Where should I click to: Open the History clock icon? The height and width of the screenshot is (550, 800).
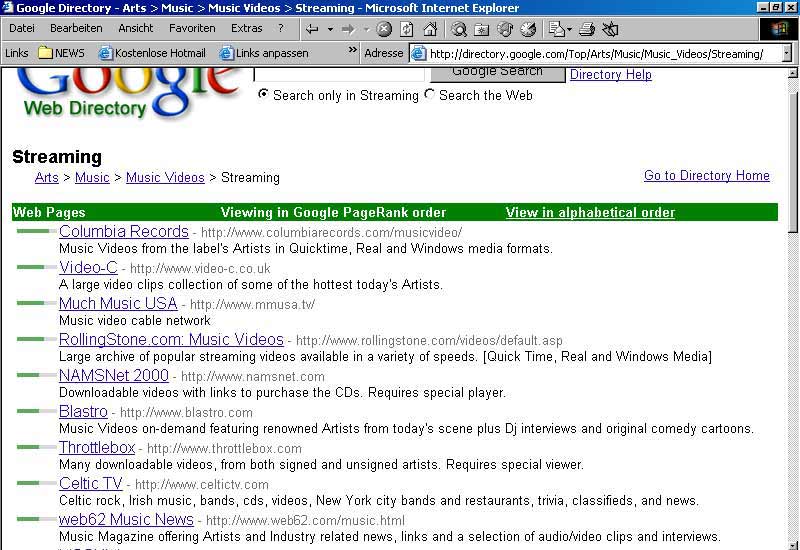(x=528, y=30)
